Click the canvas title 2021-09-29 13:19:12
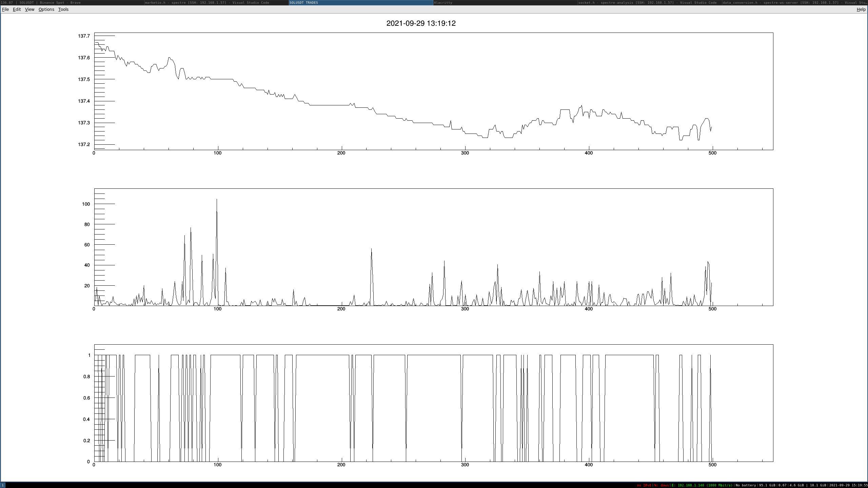868x488 pixels. pyautogui.click(x=421, y=23)
